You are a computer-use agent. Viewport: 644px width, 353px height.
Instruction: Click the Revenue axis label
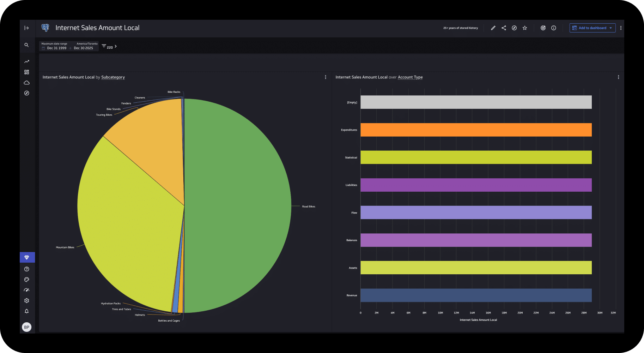pyautogui.click(x=352, y=295)
